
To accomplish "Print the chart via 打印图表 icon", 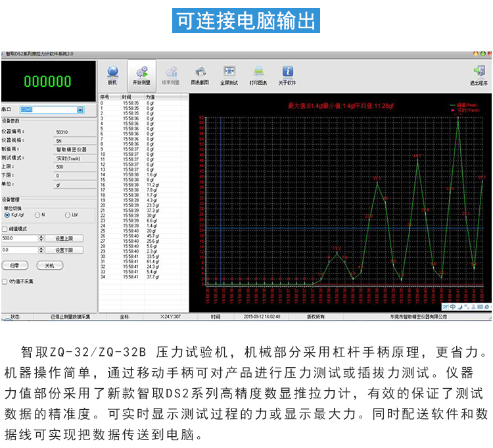I will 258,72.
